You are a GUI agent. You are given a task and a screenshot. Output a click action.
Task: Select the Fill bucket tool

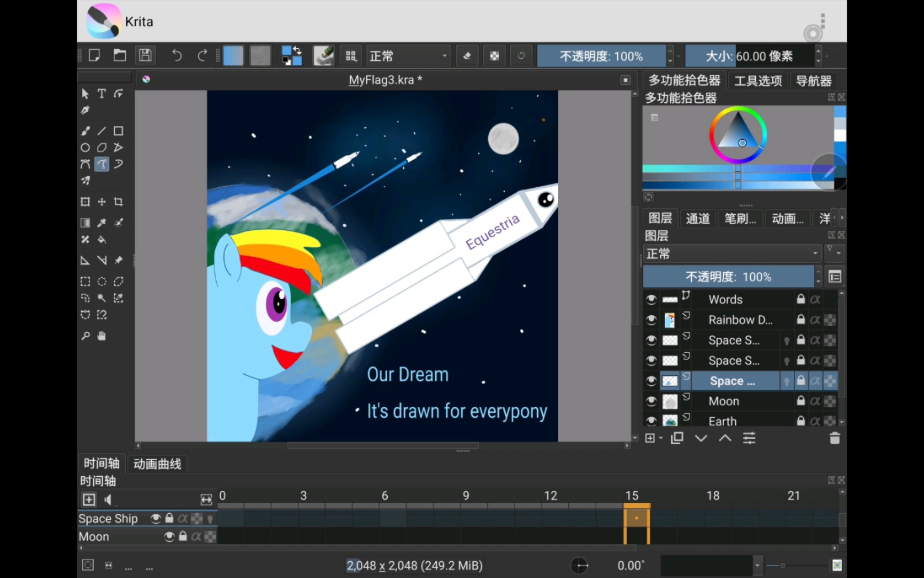(x=102, y=240)
